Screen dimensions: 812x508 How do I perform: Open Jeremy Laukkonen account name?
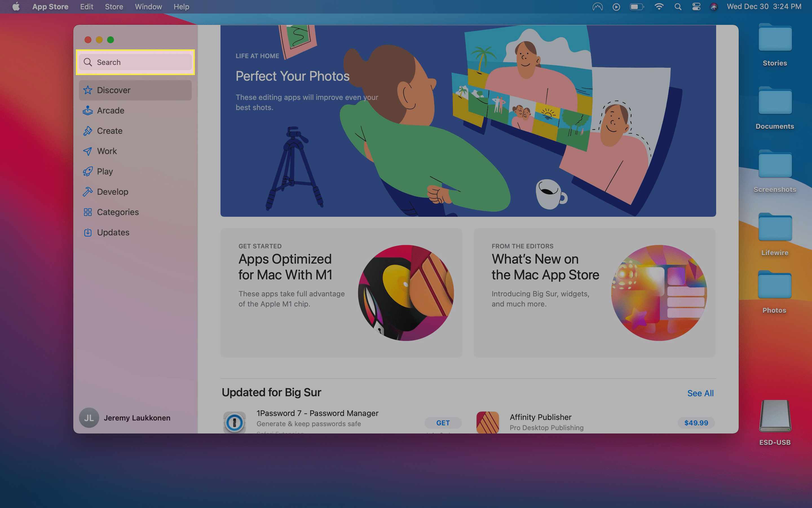[137, 418]
